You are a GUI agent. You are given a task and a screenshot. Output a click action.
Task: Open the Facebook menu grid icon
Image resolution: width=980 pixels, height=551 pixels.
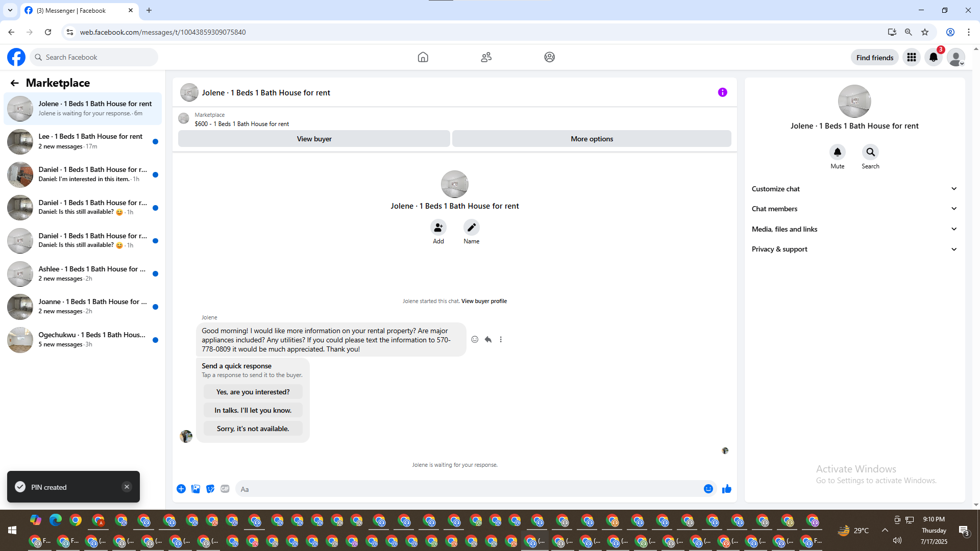coord(911,57)
